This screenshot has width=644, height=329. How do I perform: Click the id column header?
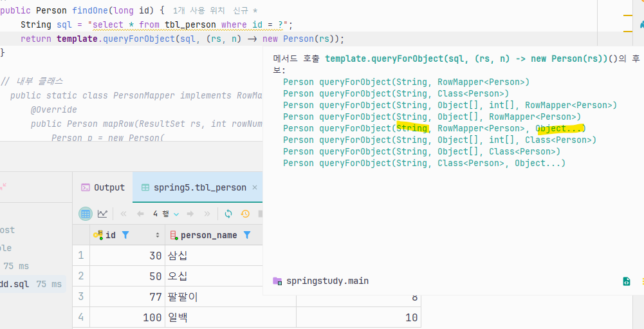pos(127,235)
